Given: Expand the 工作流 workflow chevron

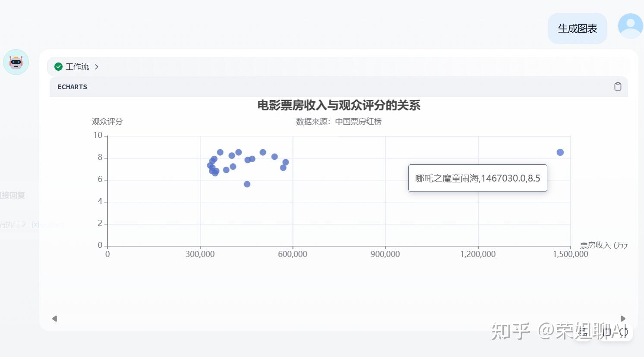Looking at the screenshot, I should tap(97, 67).
